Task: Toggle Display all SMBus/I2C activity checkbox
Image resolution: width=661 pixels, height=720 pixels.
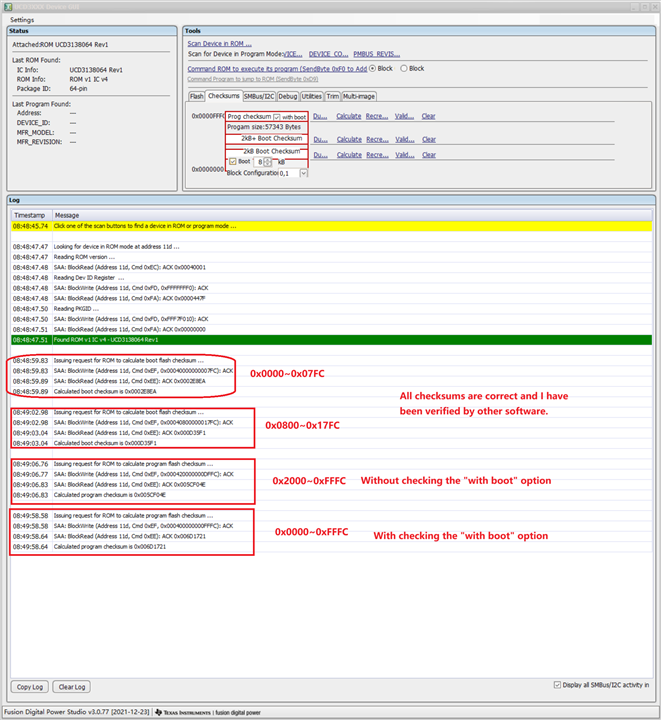Action: tap(557, 685)
